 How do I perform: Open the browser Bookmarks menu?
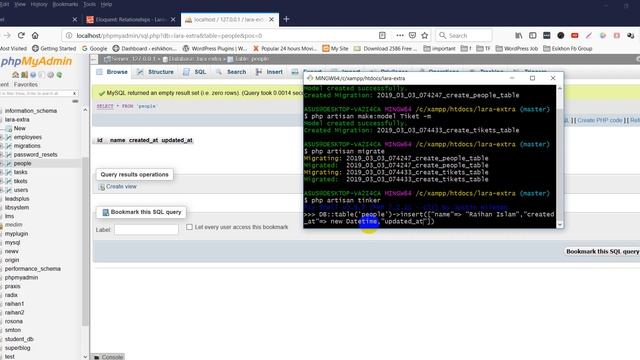click(x=65, y=4)
